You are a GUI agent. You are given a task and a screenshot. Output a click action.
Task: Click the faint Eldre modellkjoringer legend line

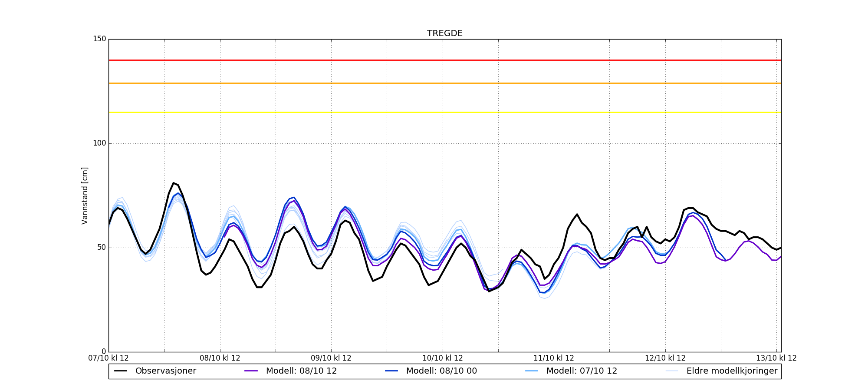tap(672, 371)
